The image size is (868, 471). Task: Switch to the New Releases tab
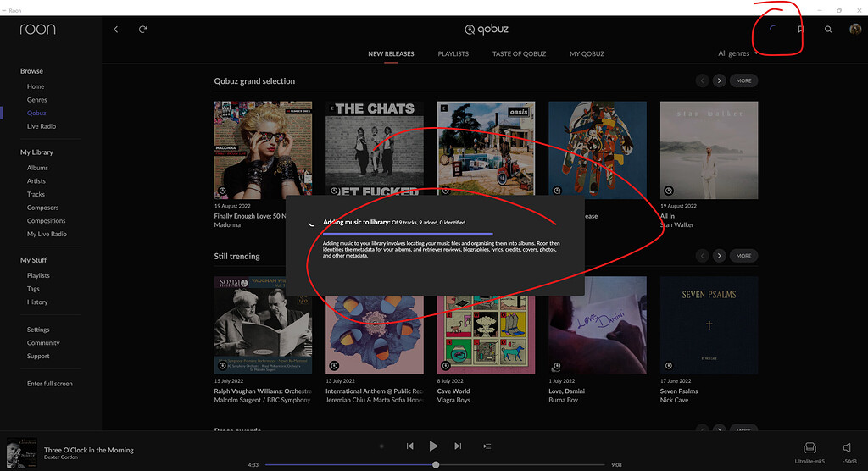(391, 53)
